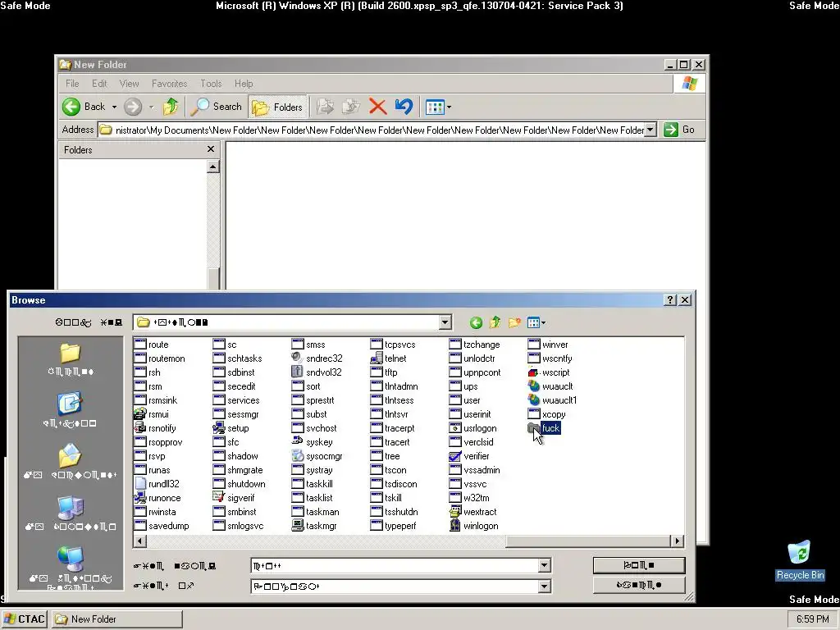Click the green back icon in Browse dialog
Viewport: 840px width, 630px height.
tap(476, 322)
